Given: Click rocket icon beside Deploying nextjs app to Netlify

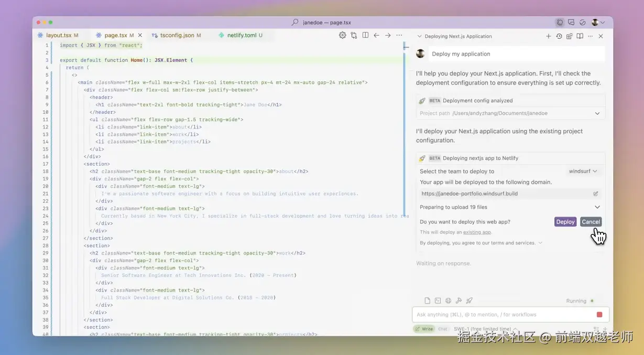Looking at the screenshot, I should coord(422,158).
